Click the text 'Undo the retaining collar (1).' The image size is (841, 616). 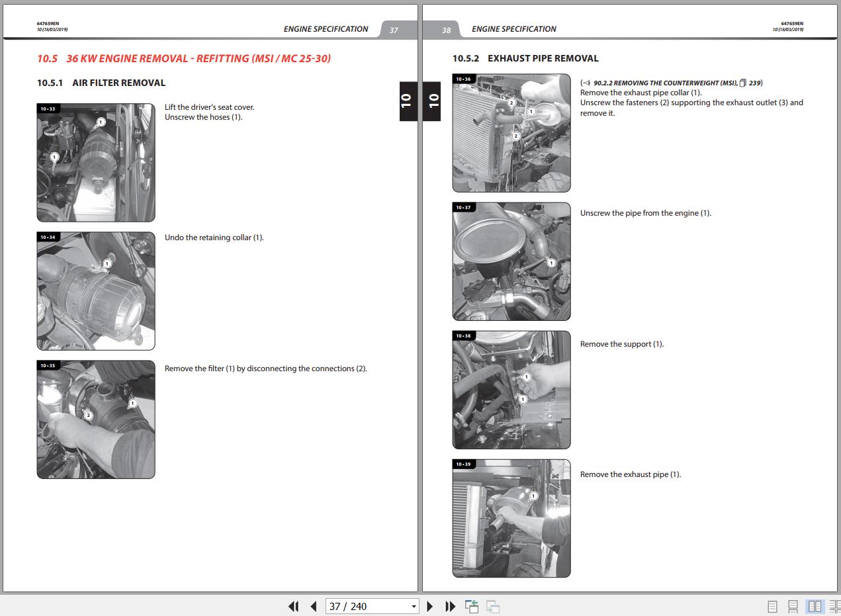coord(214,238)
